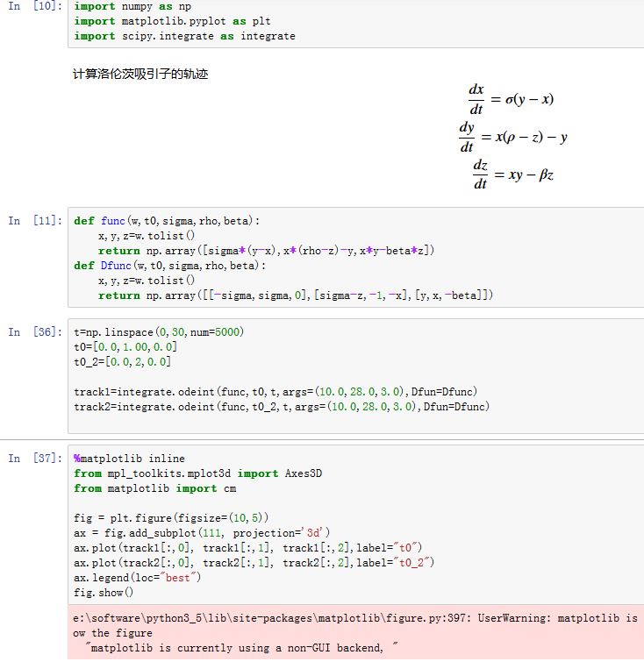Click the dx/dt equation in markdown
644x669 pixels.
511,100
